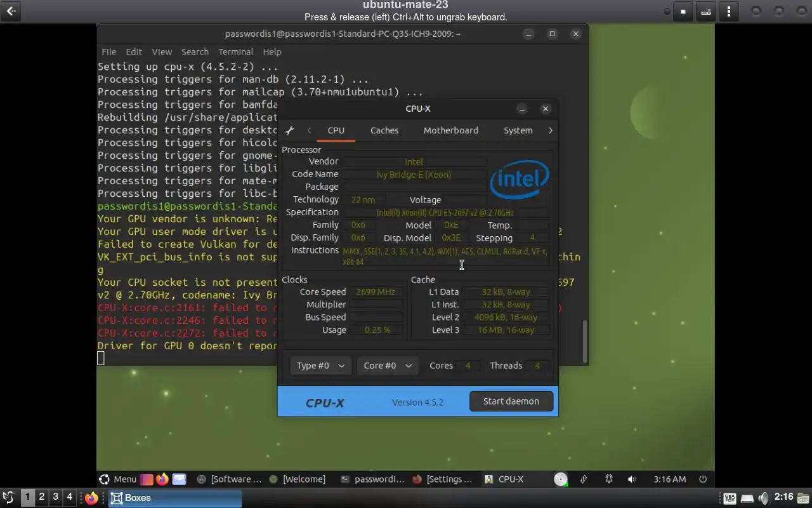Screen dimensions: 812x508
Task: Go back in the Boxes header bar
Action: 11,11
